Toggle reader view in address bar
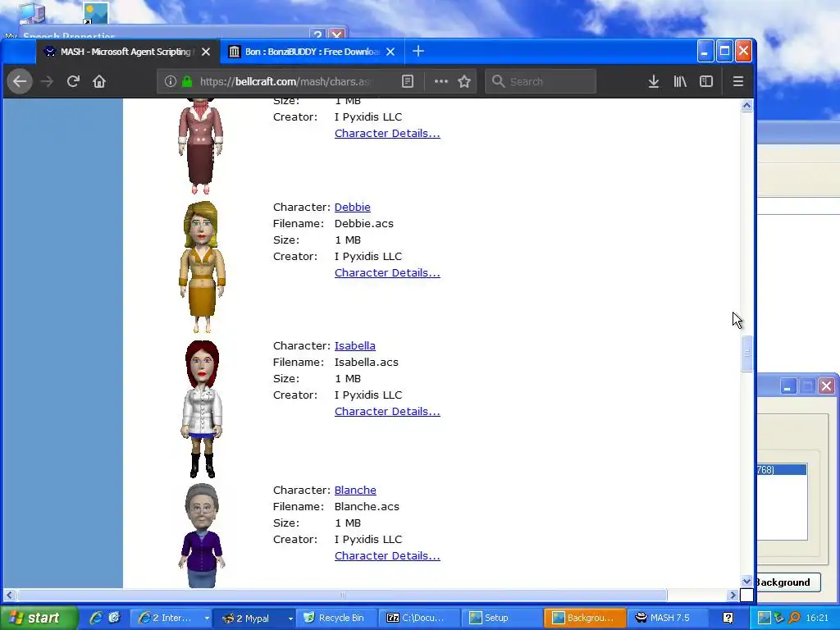Screen dimensions: 840x630 point(408,81)
